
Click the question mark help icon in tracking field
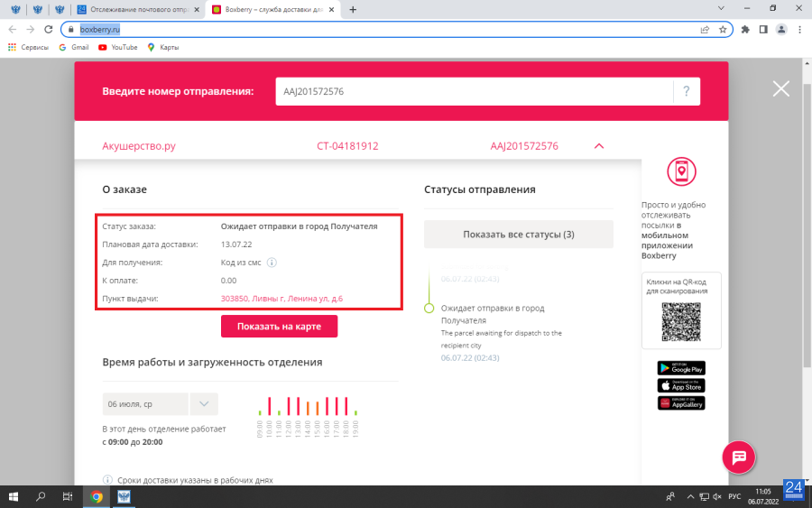687,92
